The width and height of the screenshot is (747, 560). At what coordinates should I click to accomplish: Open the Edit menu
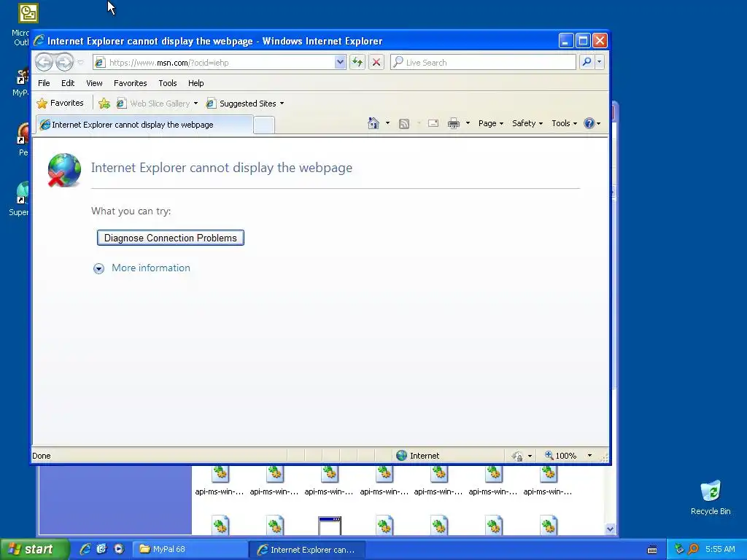[68, 83]
